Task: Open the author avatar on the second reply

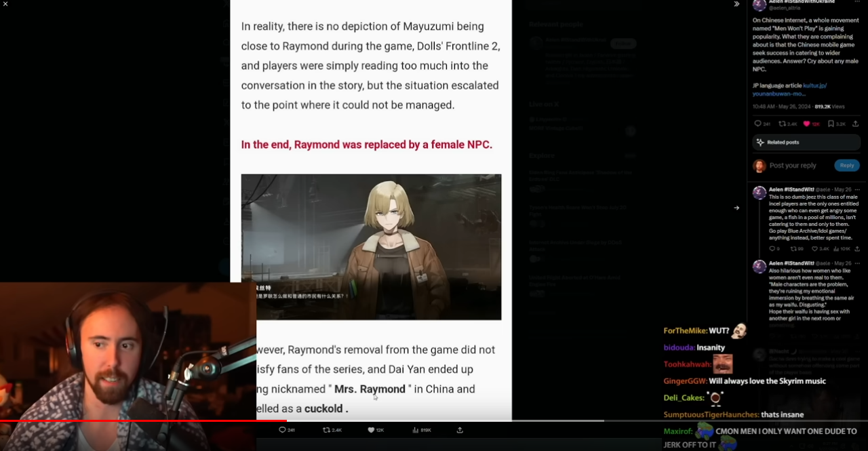Action: pyautogui.click(x=759, y=267)
